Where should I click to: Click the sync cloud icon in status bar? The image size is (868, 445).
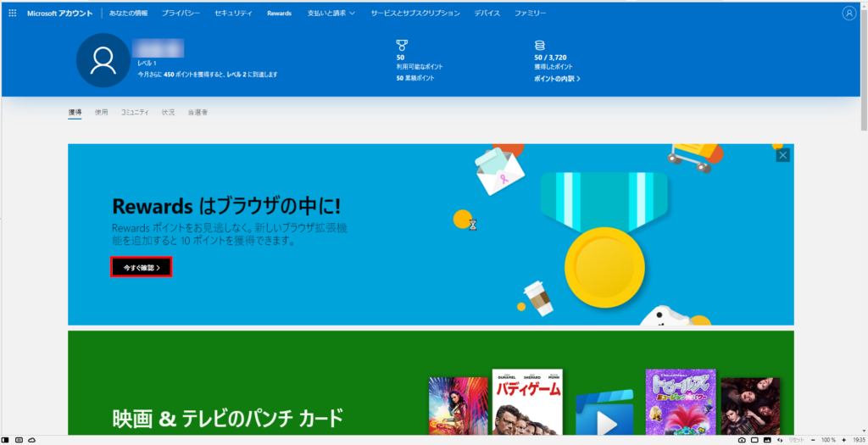(32, 440)
